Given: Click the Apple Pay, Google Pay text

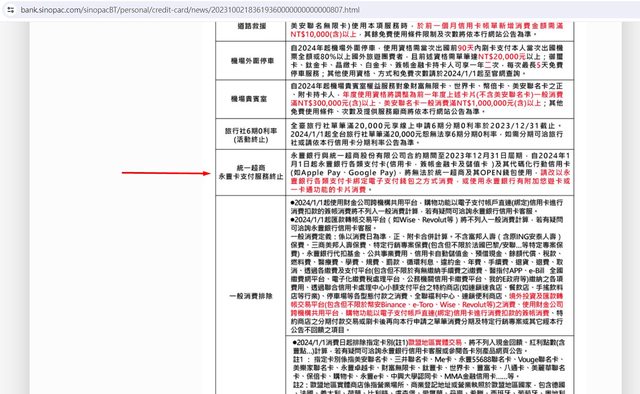Looking at the screenshot, I should (x=344, y=173).
